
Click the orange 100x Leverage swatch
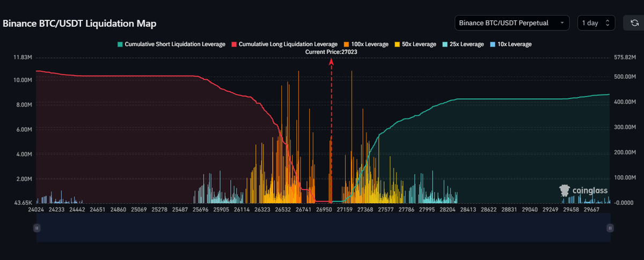pos(346,44)
